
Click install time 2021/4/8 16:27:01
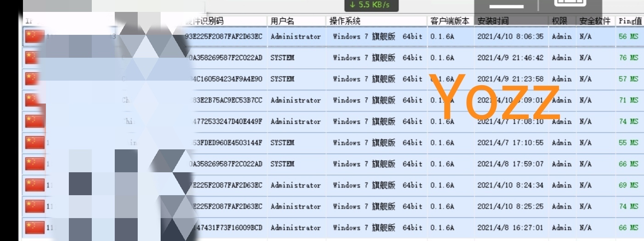[510, 227]
